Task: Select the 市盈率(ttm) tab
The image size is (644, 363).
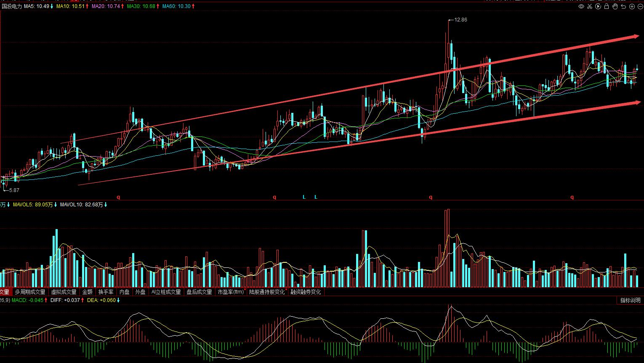Action: [x=231, y=292]
